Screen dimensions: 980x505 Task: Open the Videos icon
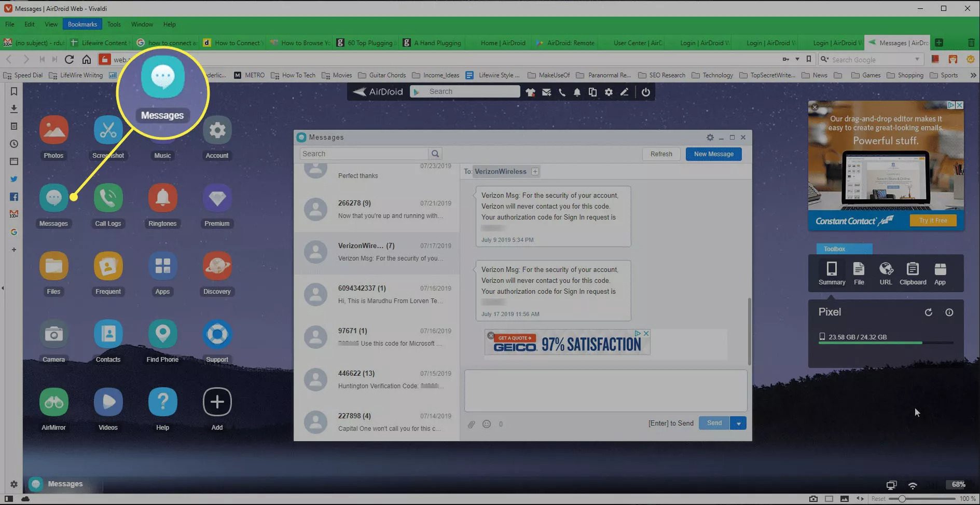pos(108,402)
